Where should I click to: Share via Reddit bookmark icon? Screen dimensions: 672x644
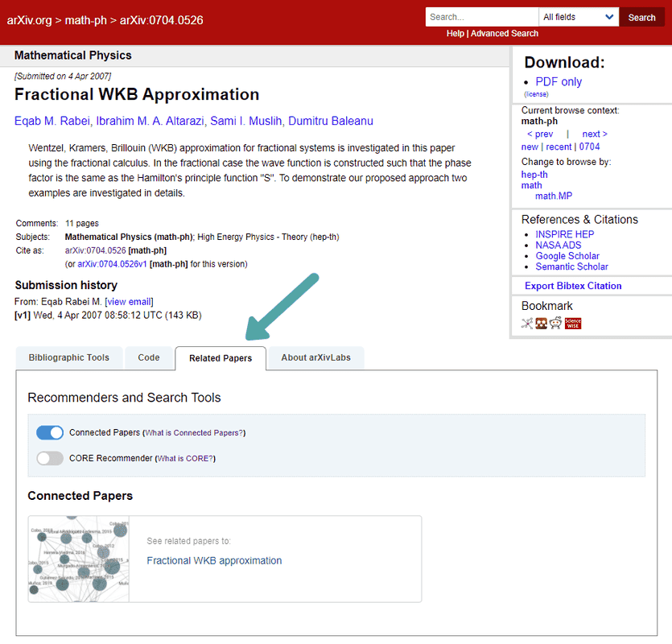(x=555, y=324)
